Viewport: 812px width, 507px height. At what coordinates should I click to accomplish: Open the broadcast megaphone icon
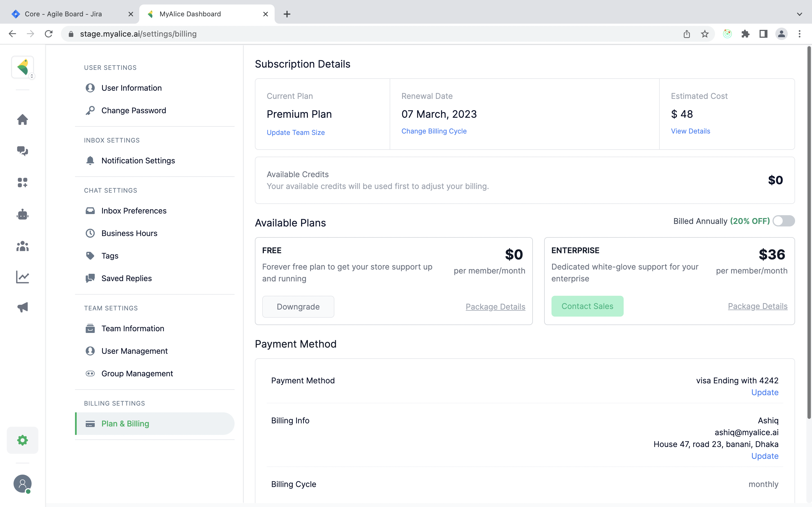[x=23, y=307]
